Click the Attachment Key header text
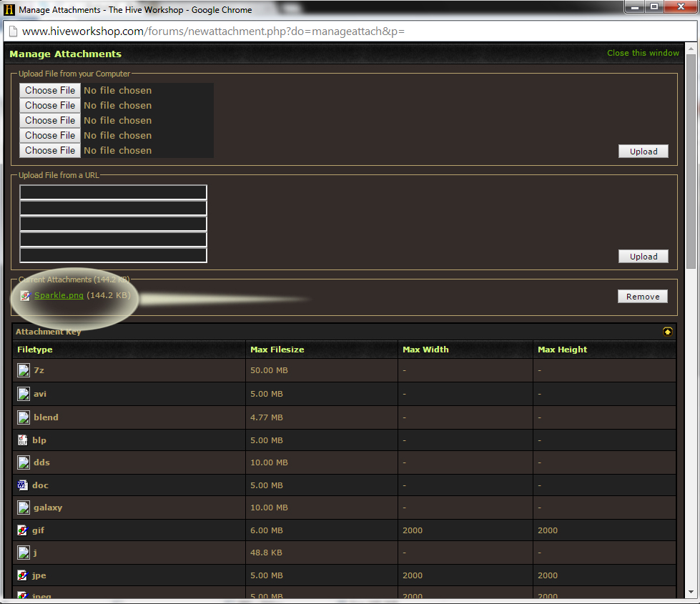700x604 pixels. [48, 332]
